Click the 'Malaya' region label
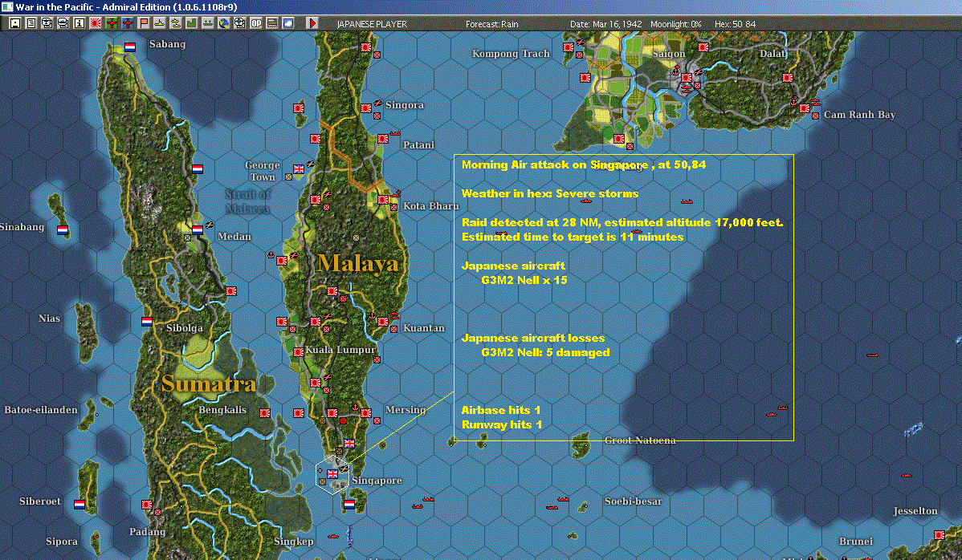962x560 pixels. [358, 263]
